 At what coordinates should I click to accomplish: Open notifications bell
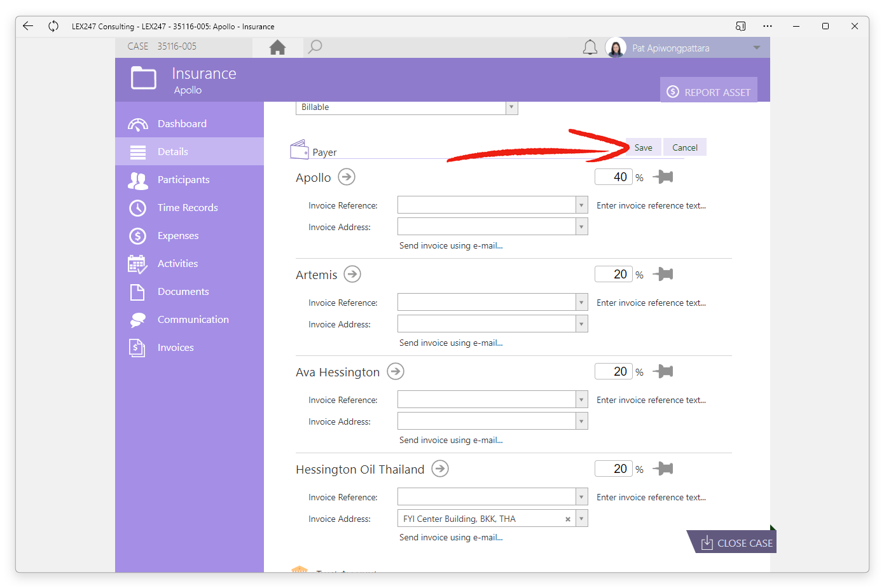point(590,48)
